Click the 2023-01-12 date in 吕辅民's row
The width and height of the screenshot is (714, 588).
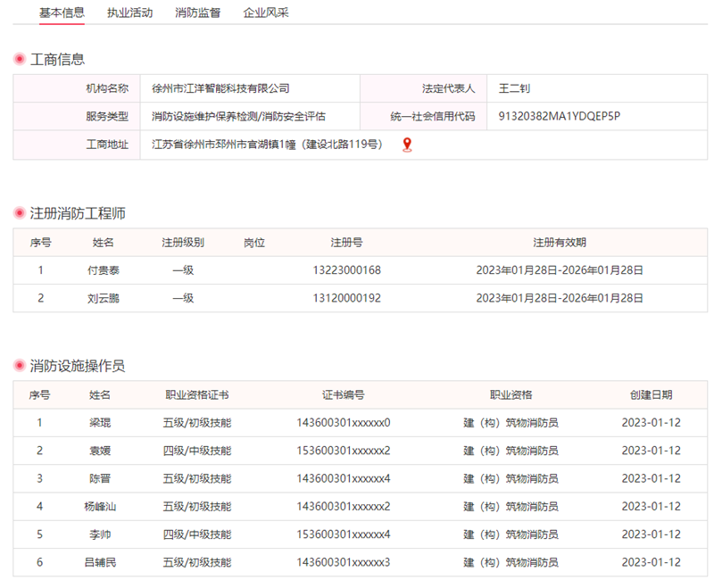click(652, 562)
